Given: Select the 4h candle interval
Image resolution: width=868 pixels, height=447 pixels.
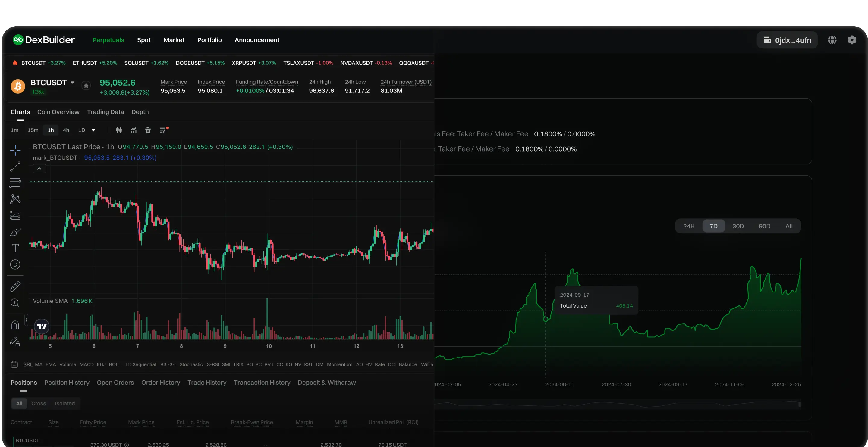Looking at the screenshot, I should [66, 130].
